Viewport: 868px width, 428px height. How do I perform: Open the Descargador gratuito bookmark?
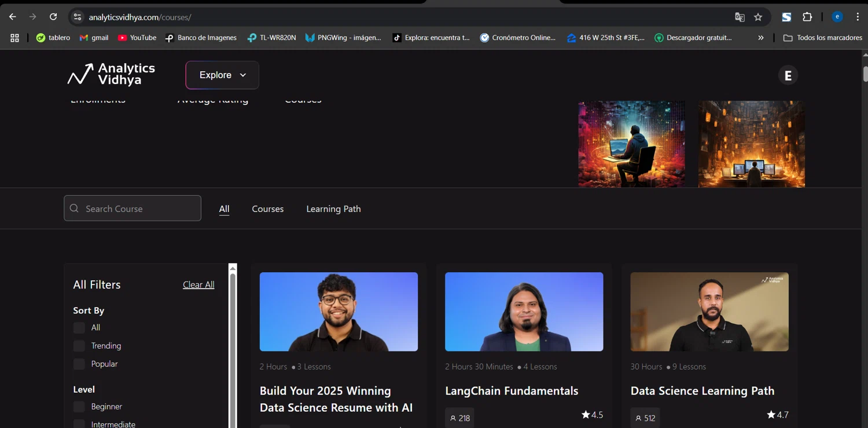[693, 38]
